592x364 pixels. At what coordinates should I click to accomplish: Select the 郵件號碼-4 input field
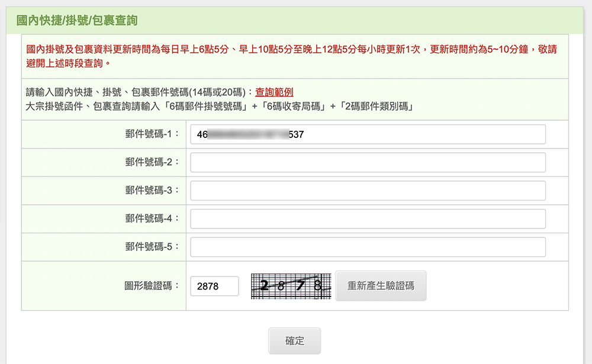click(368, 218)
